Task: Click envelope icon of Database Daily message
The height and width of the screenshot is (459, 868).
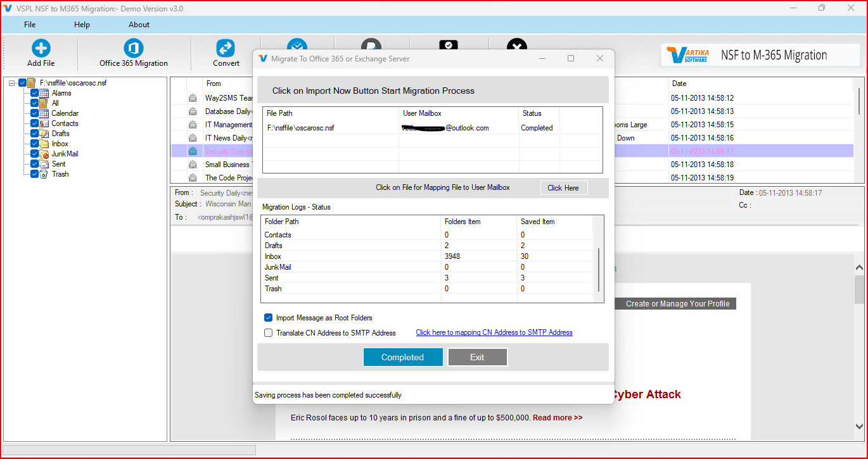Action: (x=193, y=111)
